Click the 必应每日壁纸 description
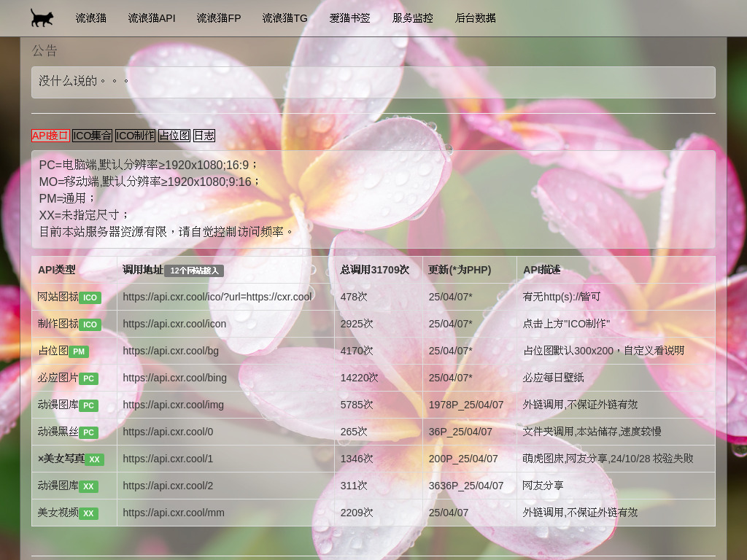747x560 pixels. [x=553, y=378]
